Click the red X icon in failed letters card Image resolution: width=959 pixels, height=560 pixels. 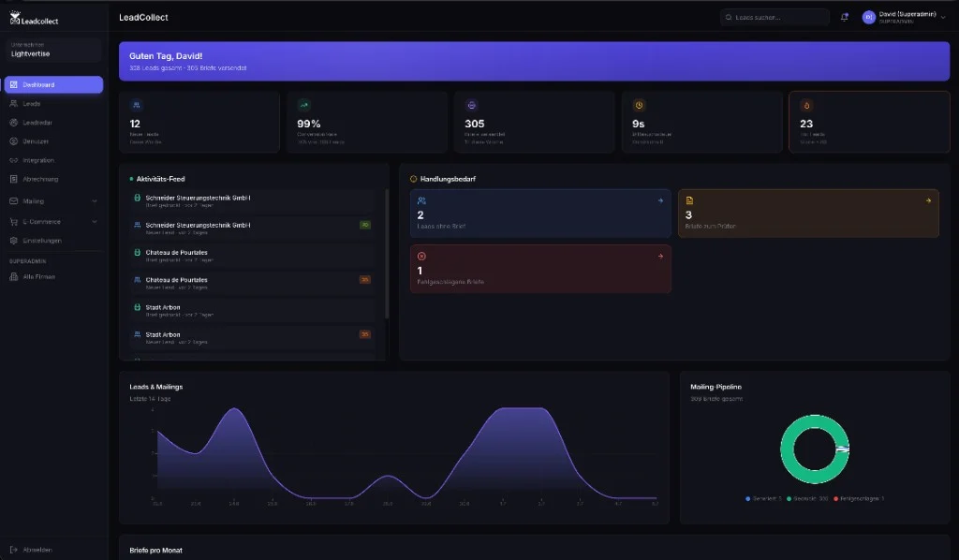click(421, 257)
